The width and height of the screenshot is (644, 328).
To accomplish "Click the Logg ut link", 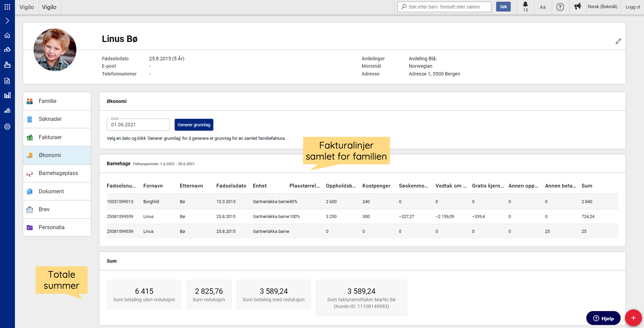I will point(633,7).
